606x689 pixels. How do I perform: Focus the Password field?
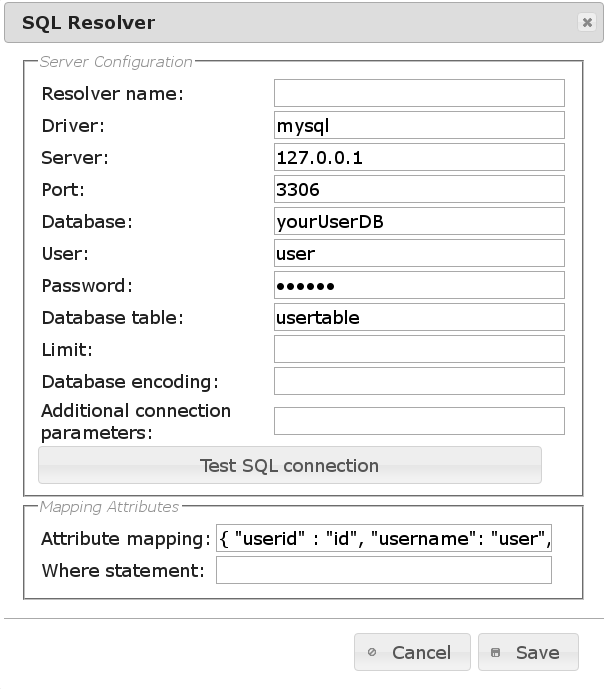[419, 285]
